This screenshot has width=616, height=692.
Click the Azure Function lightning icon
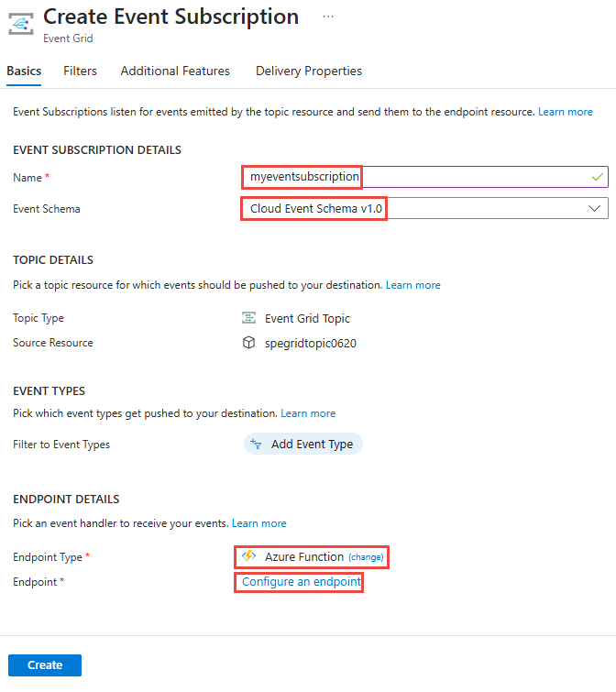(248, 556)
